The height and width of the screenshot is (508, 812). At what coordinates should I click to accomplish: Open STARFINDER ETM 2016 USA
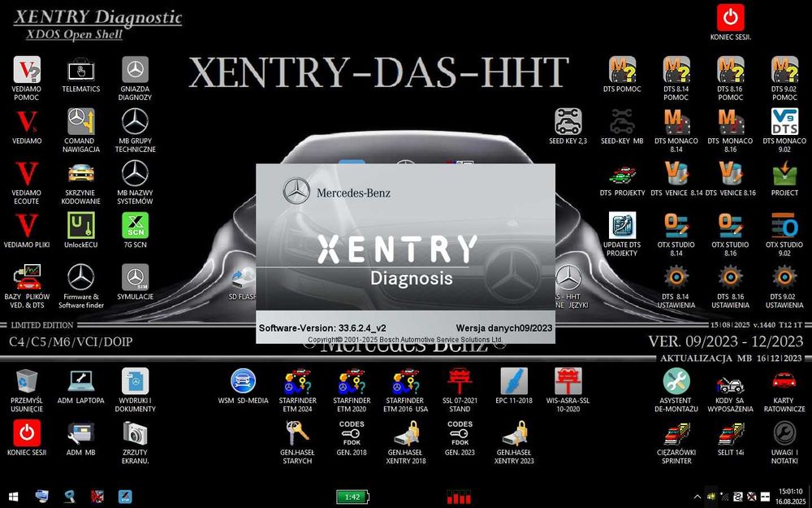(x=406, y=381)
